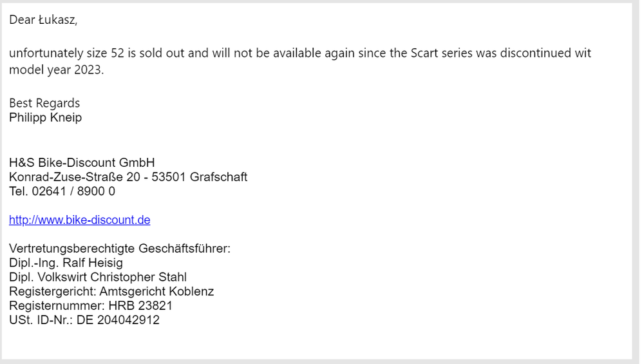
Task: Click the 'Dear Łukasz' greeting line
Action: point(43,20)
